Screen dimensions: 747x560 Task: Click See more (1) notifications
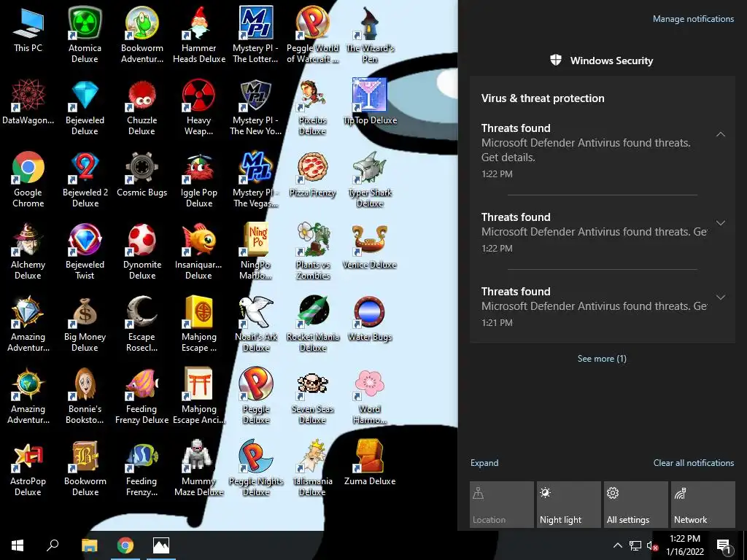pyautogui.click(x=602, y=359)
